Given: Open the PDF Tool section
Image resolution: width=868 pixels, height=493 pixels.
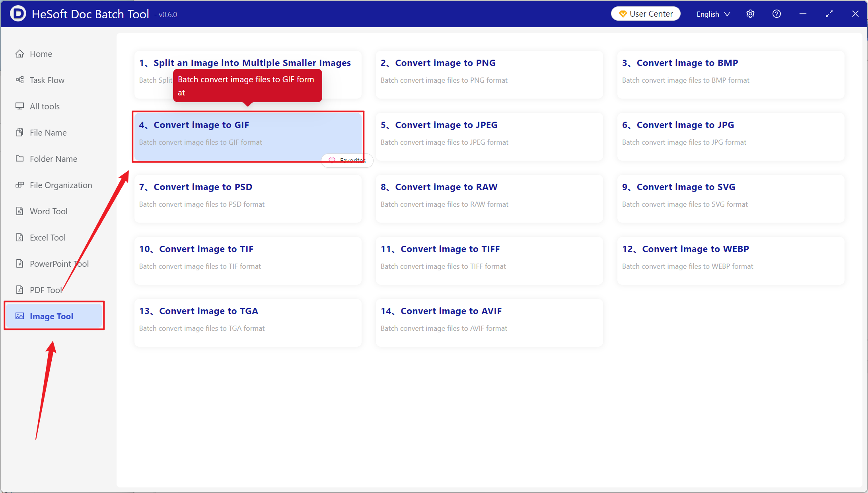Looking at the screenshot, I should click(54, 290).
